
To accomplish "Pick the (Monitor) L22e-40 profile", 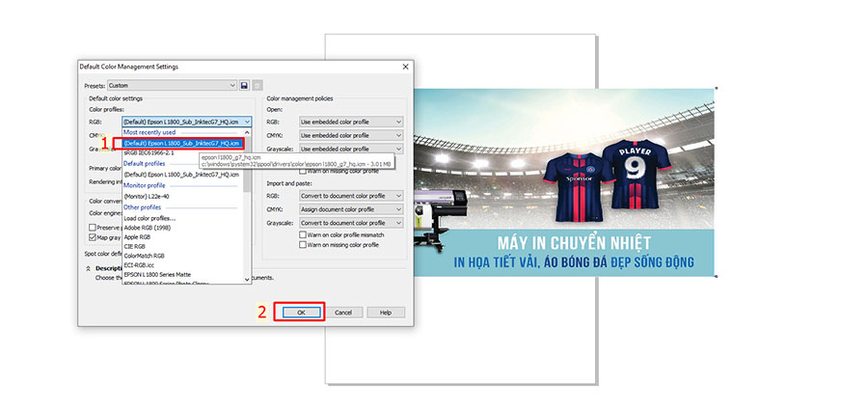I will click(148, 196).
